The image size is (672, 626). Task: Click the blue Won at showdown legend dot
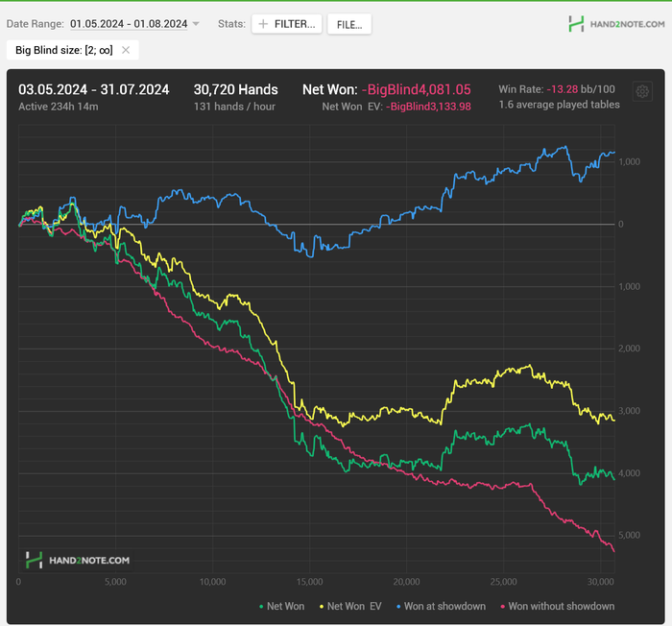point(398,607)
